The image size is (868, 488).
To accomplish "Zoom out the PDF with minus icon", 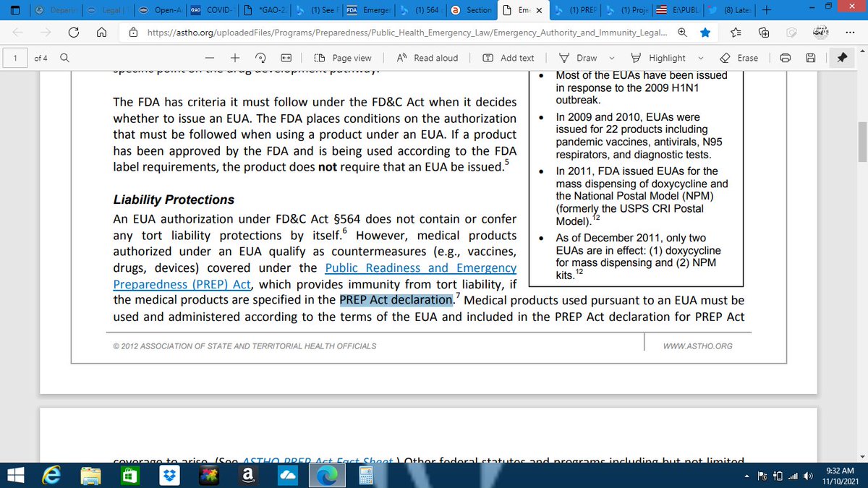I will (x=210, y=58).
